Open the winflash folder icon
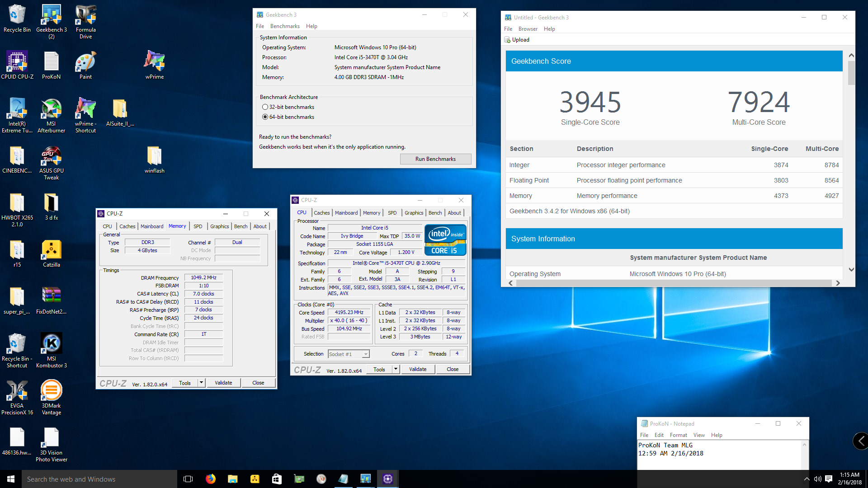Screen dimensions: 868x488 pyautogui.click(x=155, y=159)
